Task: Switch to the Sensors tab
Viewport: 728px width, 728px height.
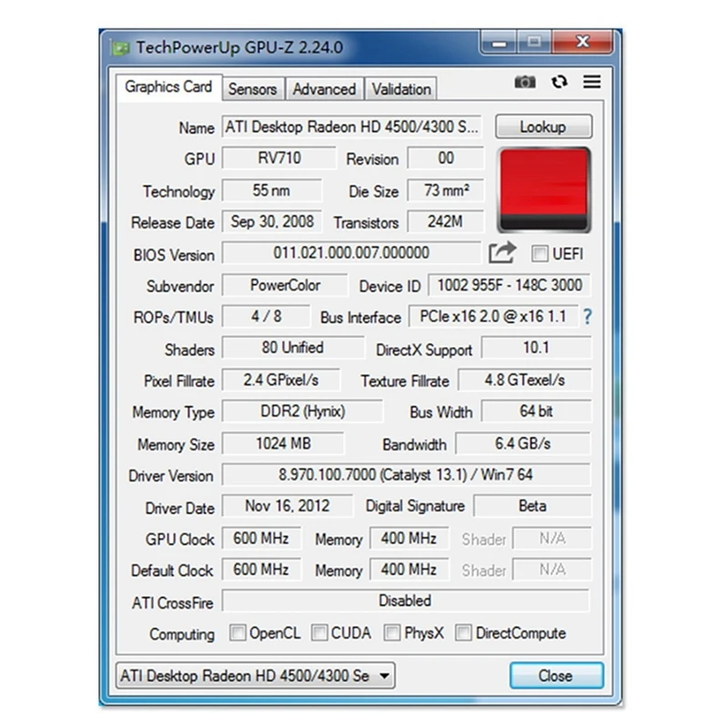Action: point(253,88)
